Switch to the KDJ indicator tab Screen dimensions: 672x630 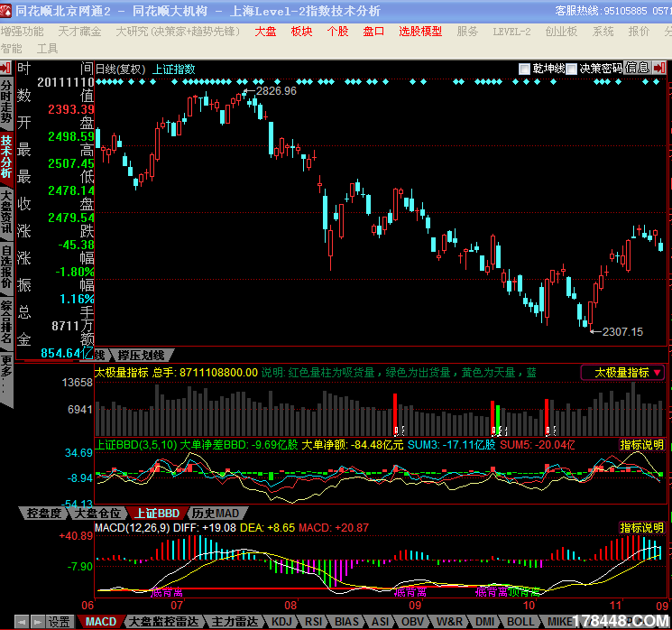[281, 621]
